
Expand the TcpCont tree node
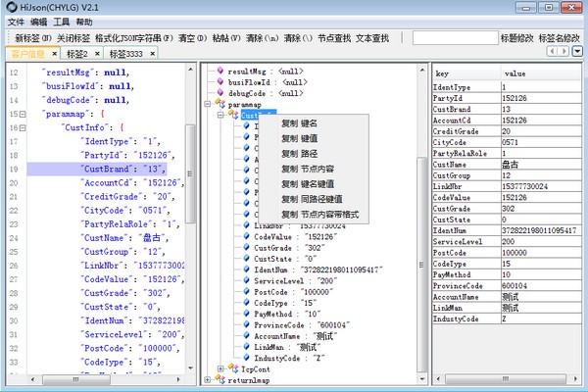click(220, 368)
